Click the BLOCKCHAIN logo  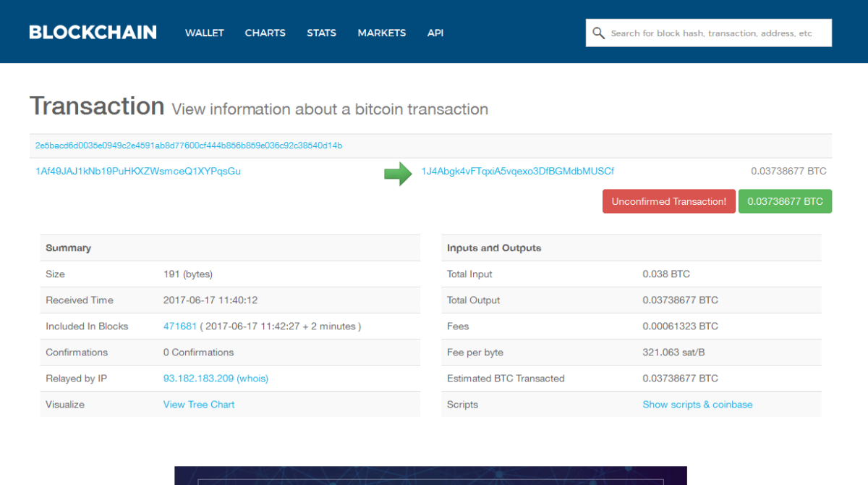pyautogui.click(x=93, y=33)
